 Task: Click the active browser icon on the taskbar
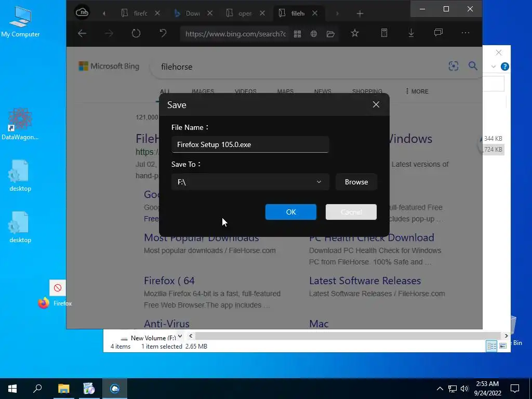click(115, 389)
